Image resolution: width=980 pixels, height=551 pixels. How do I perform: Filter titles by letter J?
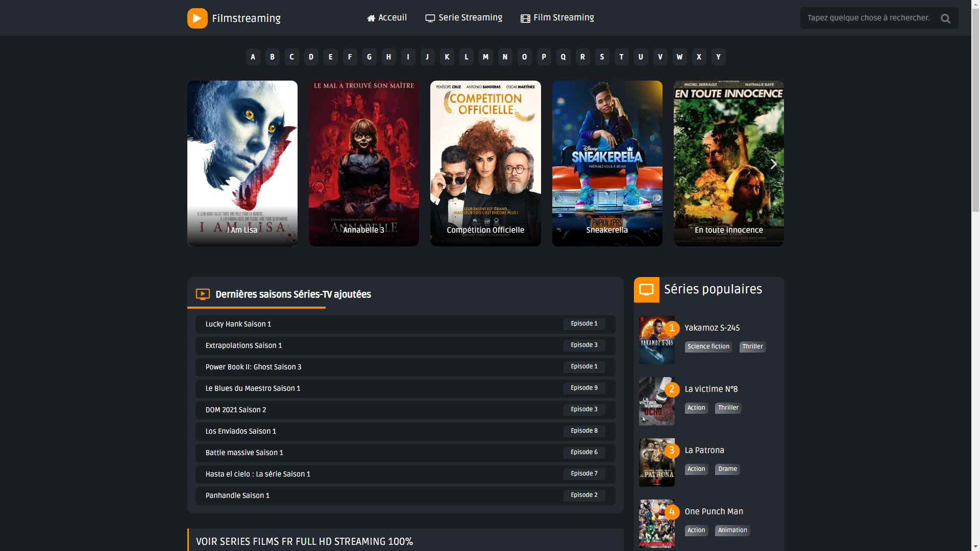coord(427,57)
